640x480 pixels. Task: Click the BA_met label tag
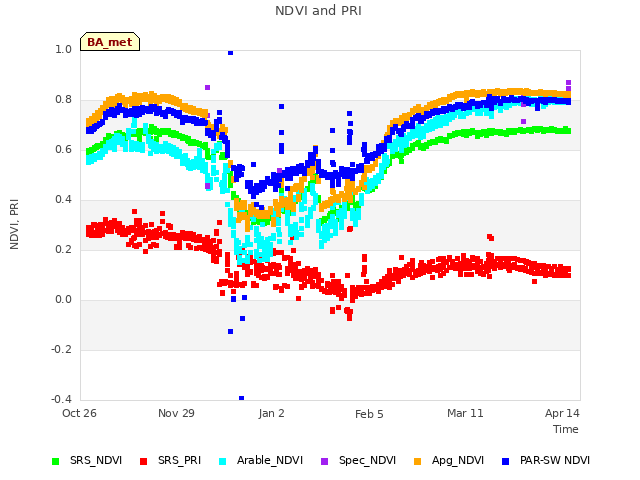coord(110,42)
